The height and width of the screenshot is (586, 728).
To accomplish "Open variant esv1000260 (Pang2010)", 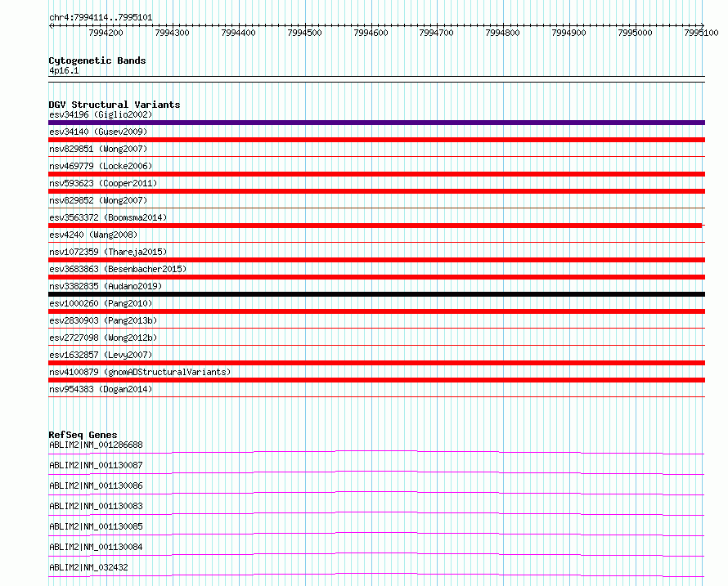I will [x=101, y=303].
